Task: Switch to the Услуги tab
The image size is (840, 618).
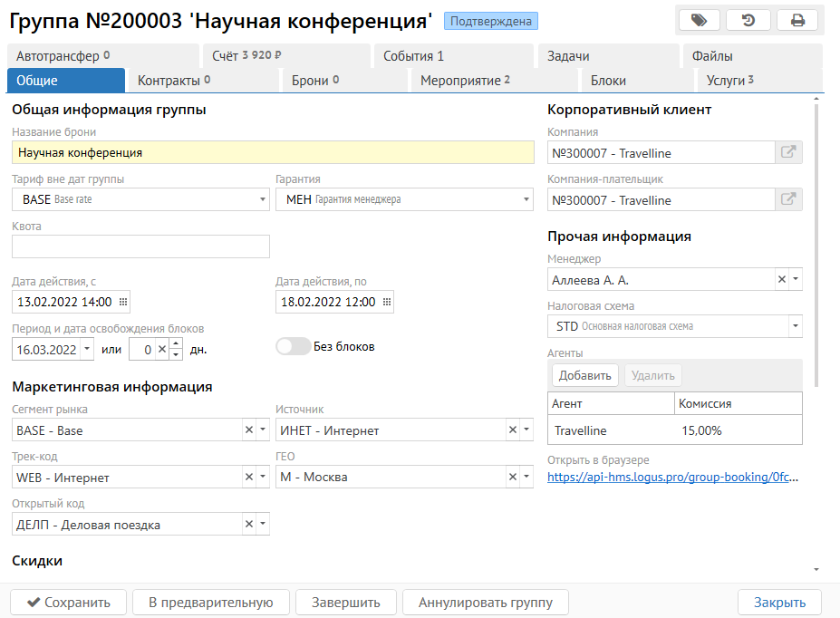Action: (x=729, y=81)
